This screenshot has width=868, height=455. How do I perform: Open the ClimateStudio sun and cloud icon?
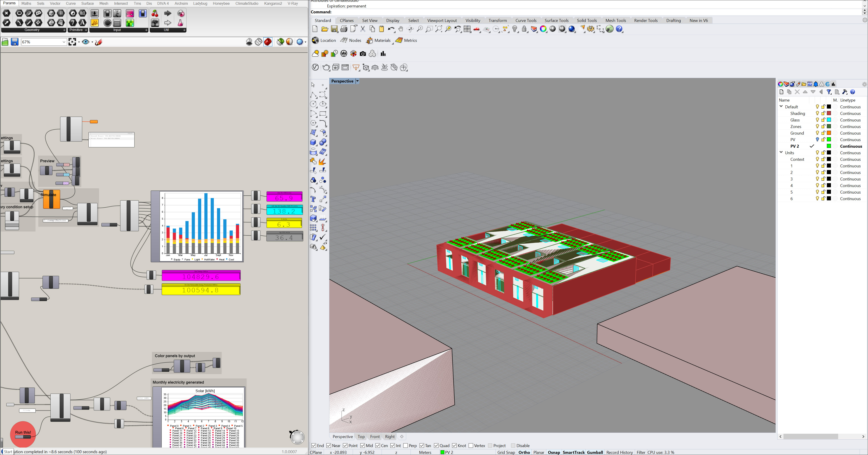coord(315,54)
